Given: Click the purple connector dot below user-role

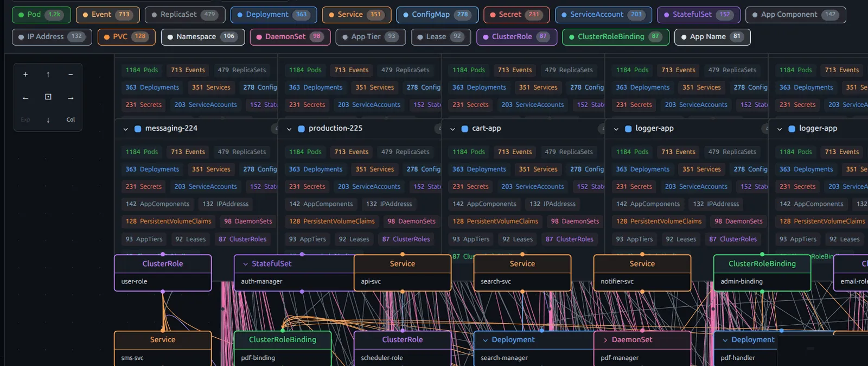Looking at the screenshot, I should pos(163,292).
